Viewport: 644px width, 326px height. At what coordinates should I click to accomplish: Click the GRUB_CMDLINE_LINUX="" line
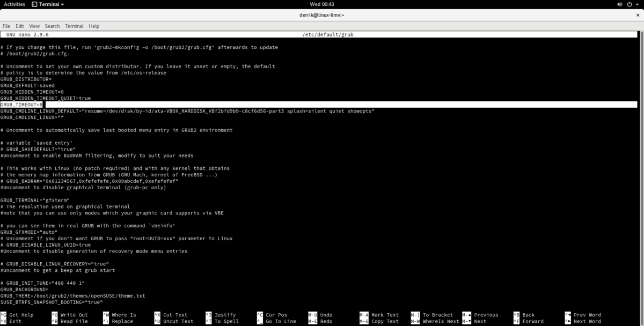click(x=32, y=117)
